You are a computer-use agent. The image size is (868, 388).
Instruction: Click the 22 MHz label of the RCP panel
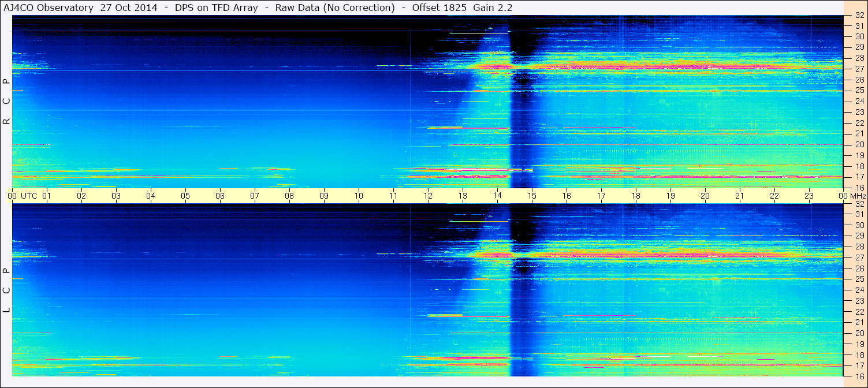(859, 123)
